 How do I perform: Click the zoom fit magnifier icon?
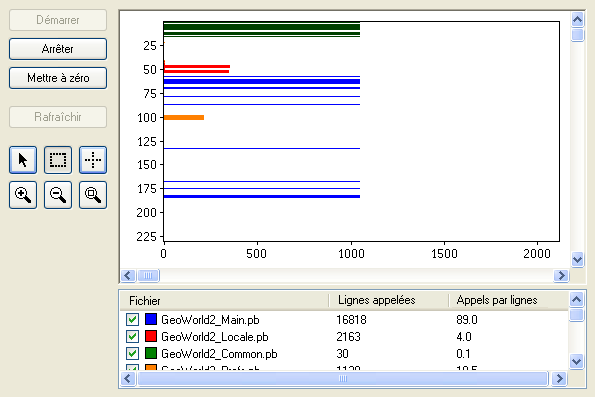tap(93, 195)
